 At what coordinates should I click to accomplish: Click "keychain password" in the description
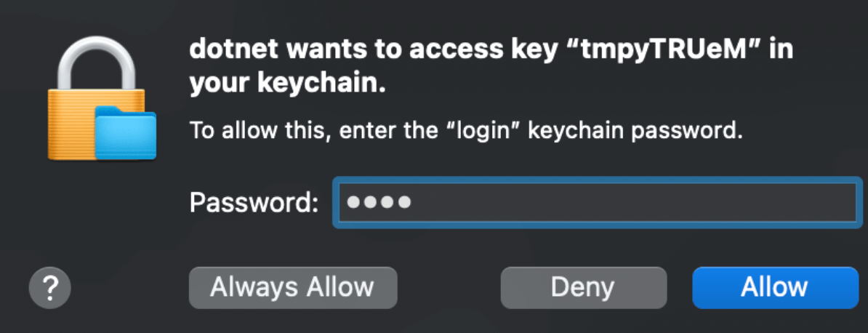click(634, 133)
